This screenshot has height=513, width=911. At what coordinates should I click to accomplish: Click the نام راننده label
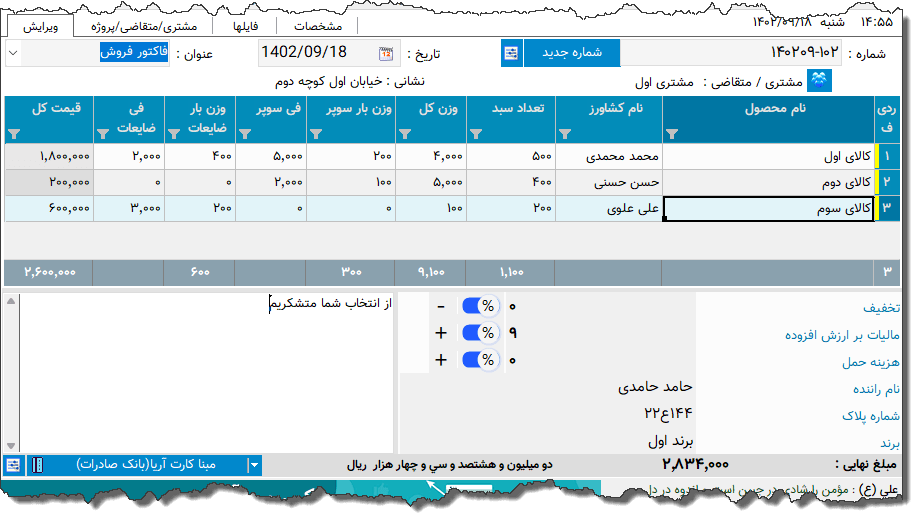[x=876, y=389]
